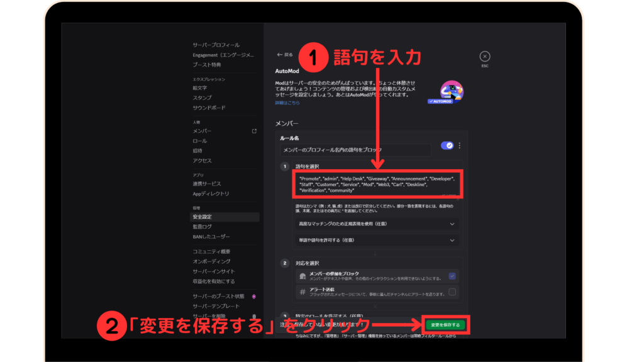Click the purple boost gem icon
The image size is (644, 362).
[x=254, y=297]
